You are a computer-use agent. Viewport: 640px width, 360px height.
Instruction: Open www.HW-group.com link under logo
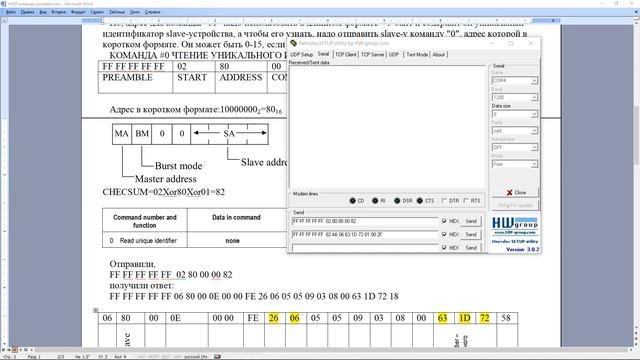[x=515, y=233]
